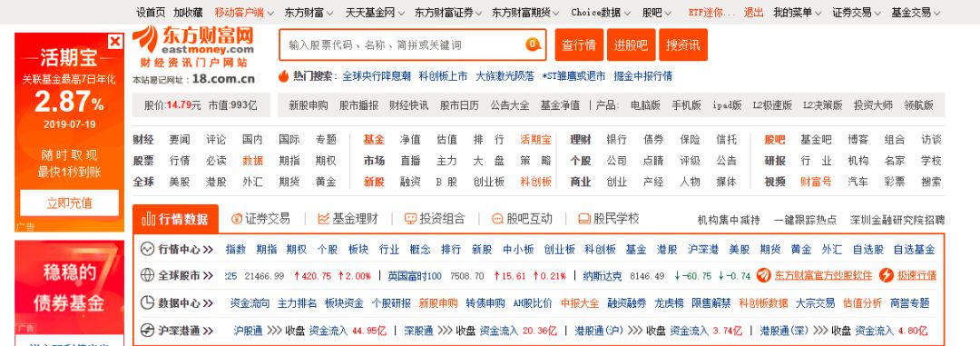The image size is (980, 346).
Task: Open the orange 财富号 link
Action: pos(817,182)
